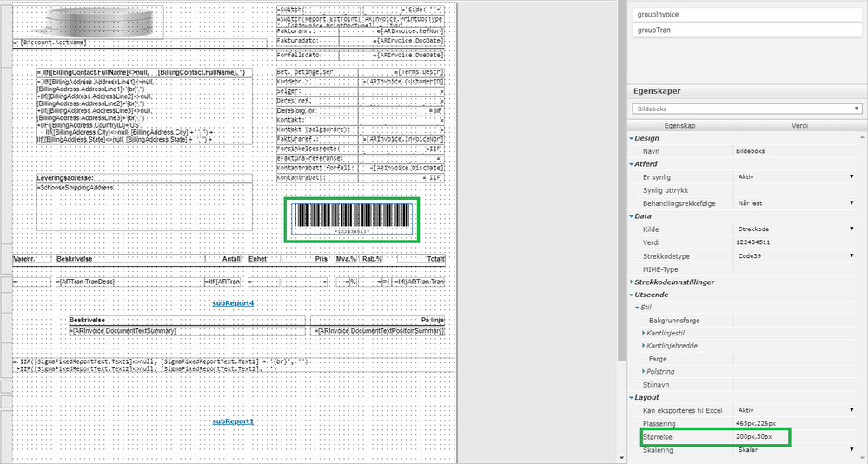Select the ARInvoice.InvoiceNbr field
Viewport: 868px width, 464px height.
[401, 140]
